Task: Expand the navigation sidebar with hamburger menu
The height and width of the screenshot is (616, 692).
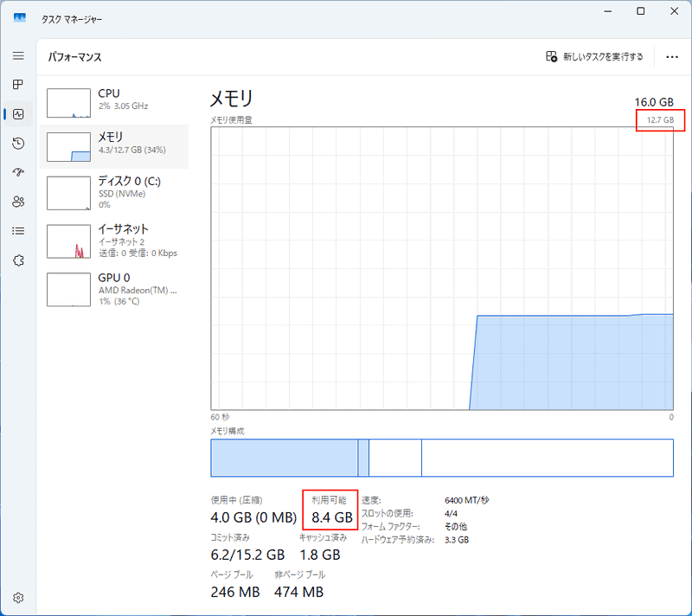Action: coord(17,55)
